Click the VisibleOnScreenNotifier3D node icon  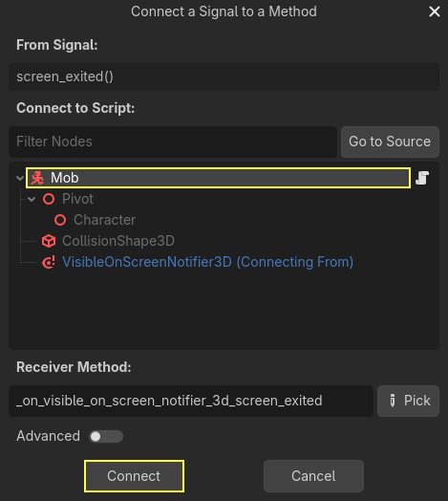(x=49, y=262)
